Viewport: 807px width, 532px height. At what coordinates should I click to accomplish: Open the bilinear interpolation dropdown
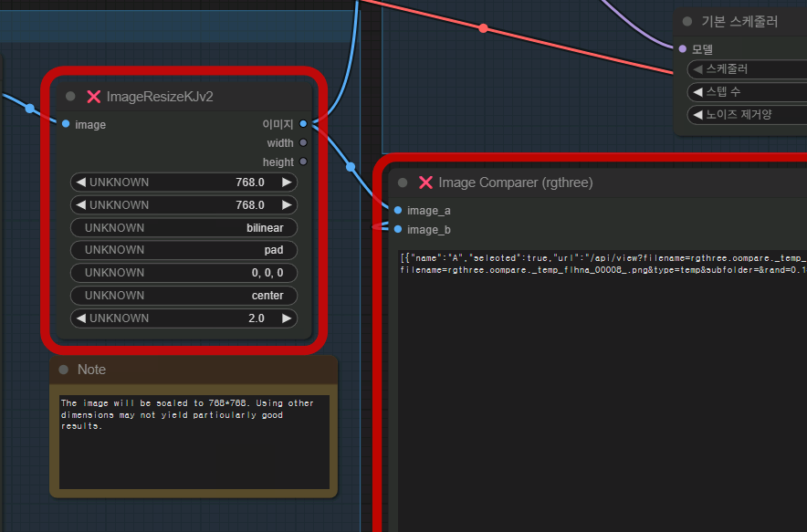point(183,227)
